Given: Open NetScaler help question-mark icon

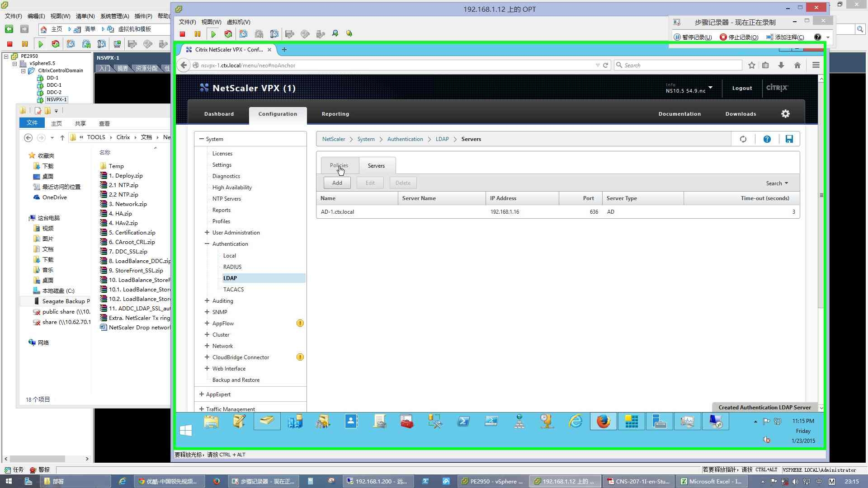Looking at the screenshot, I should pyautogui.click(x=767, y=139).
